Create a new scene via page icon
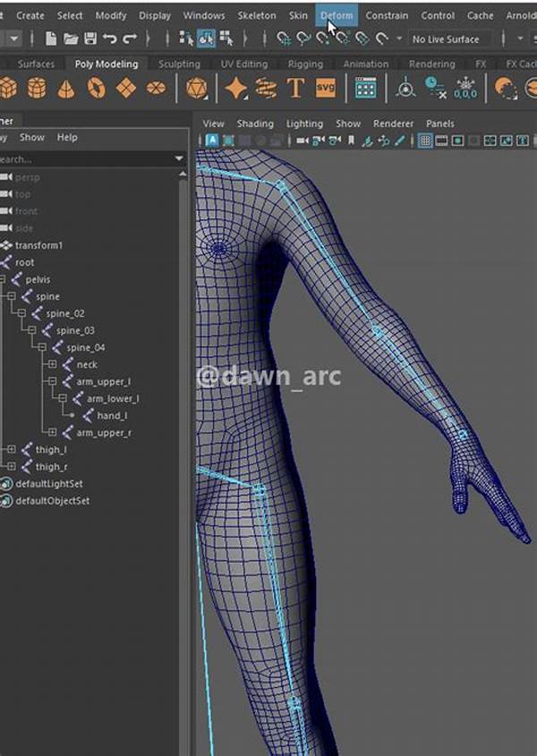Viewport: 537px width, 756px height. (x=51, y=38)
